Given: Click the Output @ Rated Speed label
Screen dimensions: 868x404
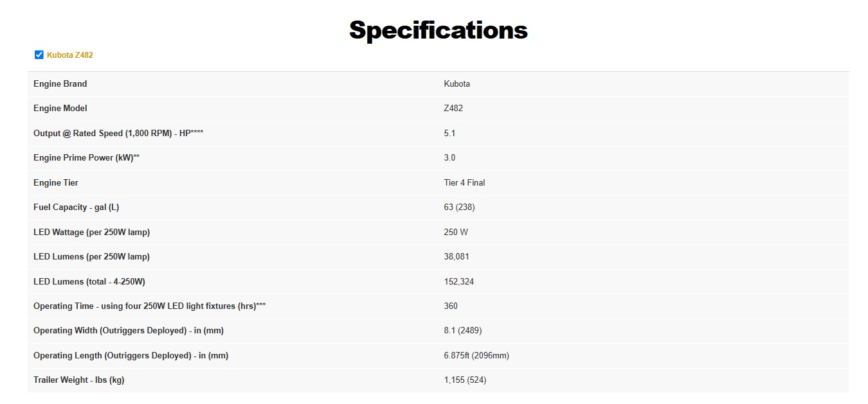Looking at the screenshot, I should tap(118, 134).
